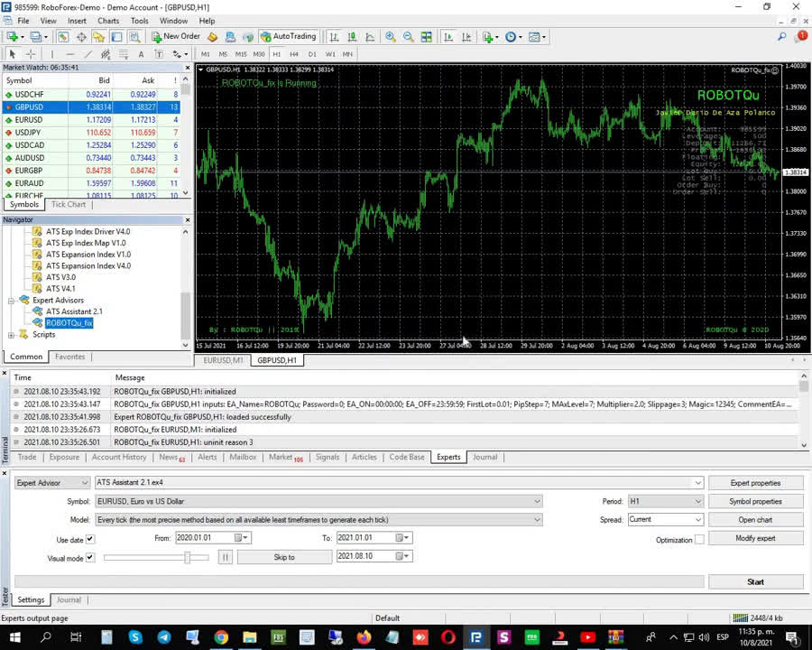This screenshot has height=650, width=812.
Task: Click the Skip to date field
Action: (x=374, y=556)
